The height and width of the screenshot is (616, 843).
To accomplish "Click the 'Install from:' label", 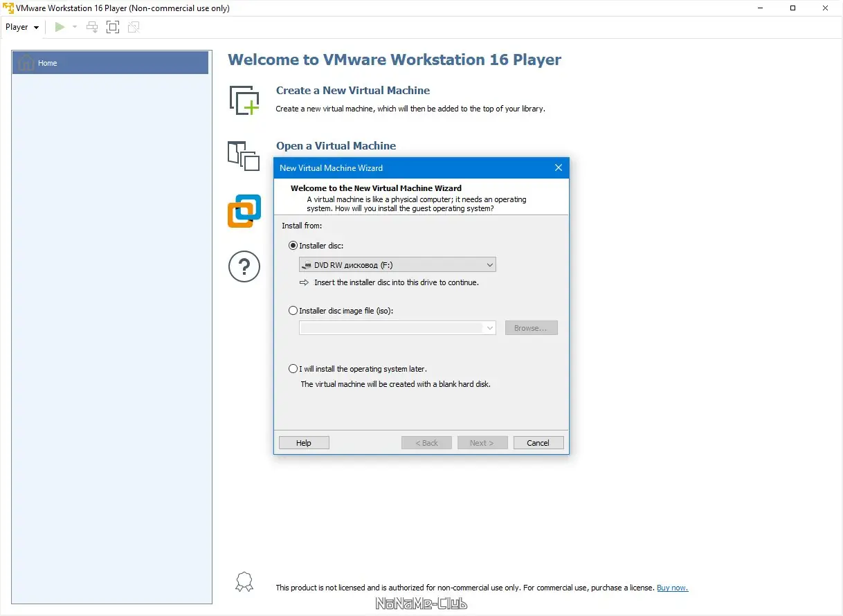I will point(302,226).
